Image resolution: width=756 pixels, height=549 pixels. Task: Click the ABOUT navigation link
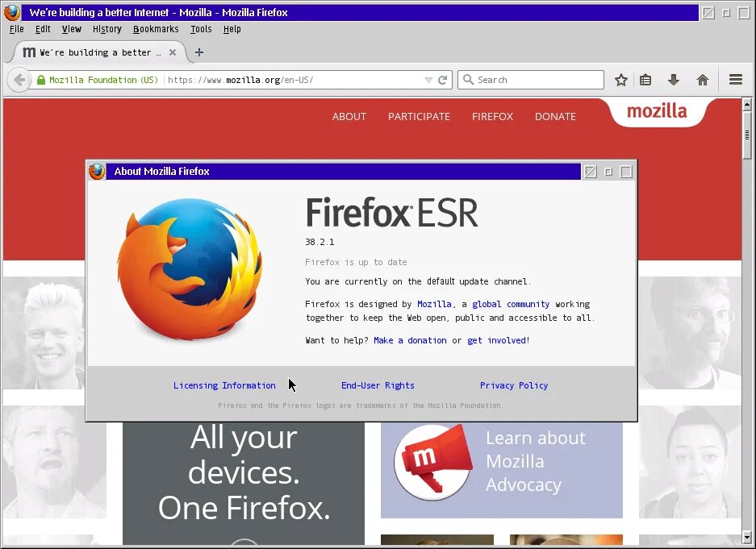pos(349,117)
